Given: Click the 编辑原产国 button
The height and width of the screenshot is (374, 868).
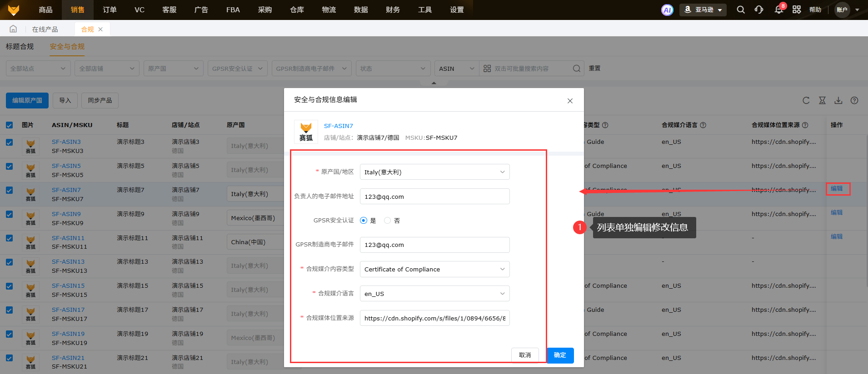Looking at the screenshot, I should click(x=27, y=100).
